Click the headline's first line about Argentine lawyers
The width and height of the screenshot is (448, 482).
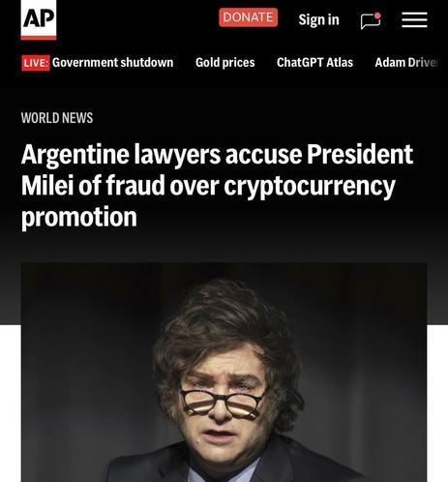(x=217, y=155)
